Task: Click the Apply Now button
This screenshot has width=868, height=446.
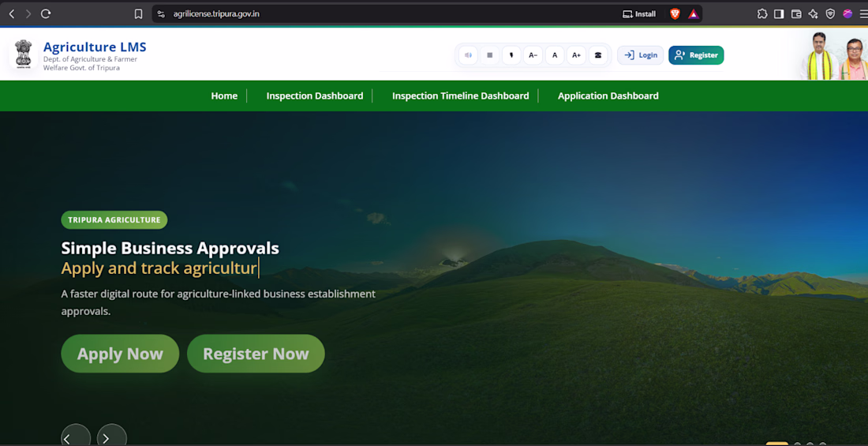Action: point(120,354)
